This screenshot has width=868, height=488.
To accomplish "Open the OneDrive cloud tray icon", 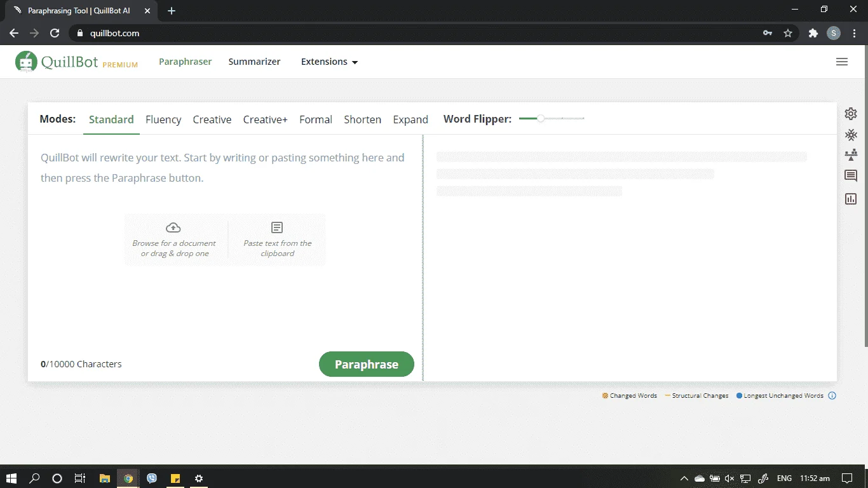I will pos(700,478).
